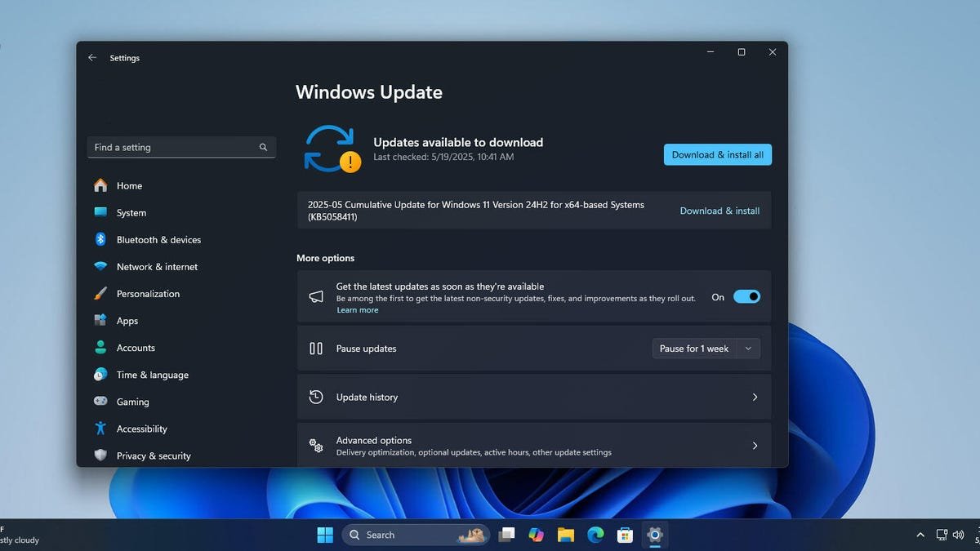Open the Pause for 1 week dropdown

pos(705,348)
